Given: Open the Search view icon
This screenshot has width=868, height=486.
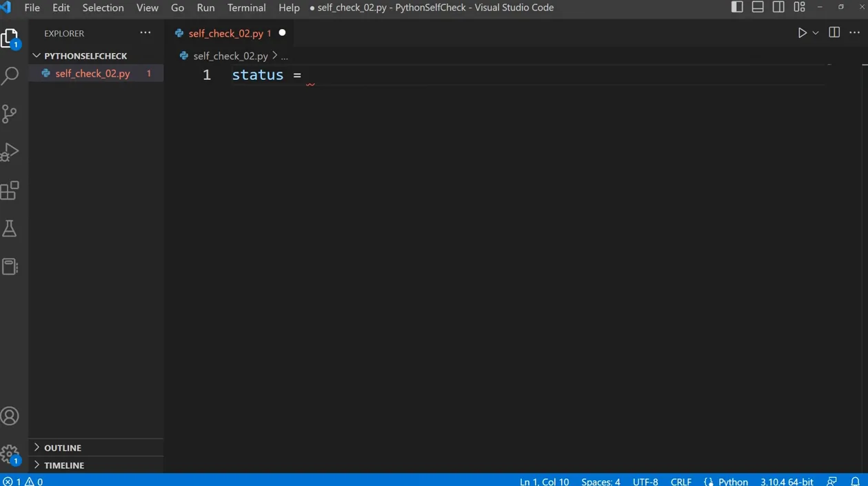Looking at the screenshot, I should point(10,75).
